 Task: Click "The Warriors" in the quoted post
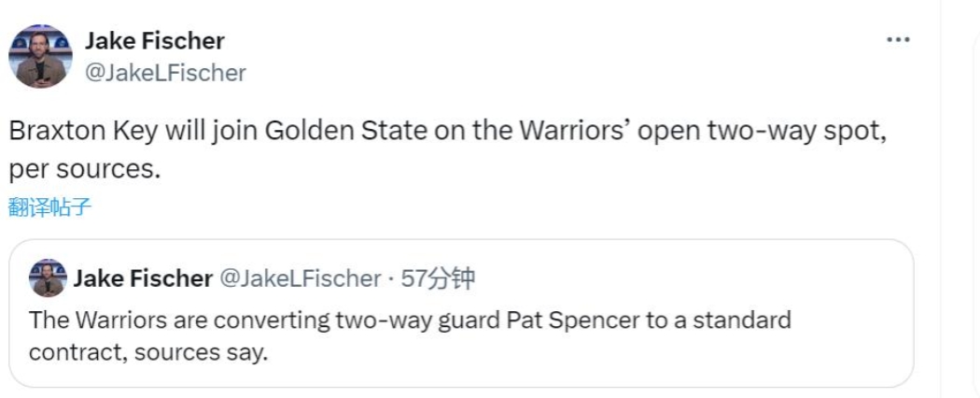(x=86, y=320)
